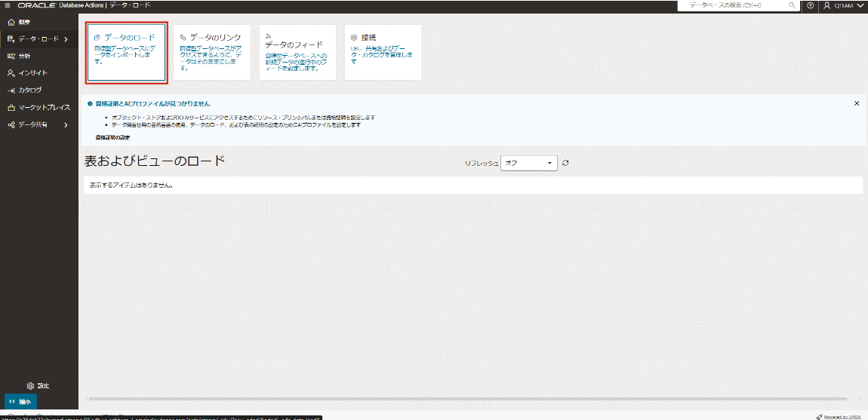Select データ・ロード in the sidebar
The width and height of the screenshot is (868, 420).
click(x=38, y=38)
